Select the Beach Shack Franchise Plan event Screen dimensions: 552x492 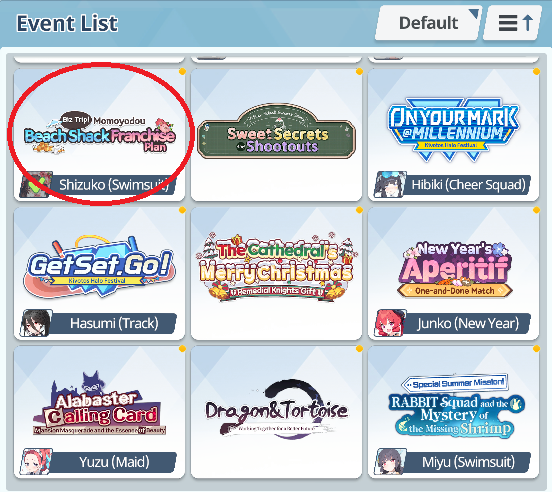pyautogui.click(x=99, y=135)
